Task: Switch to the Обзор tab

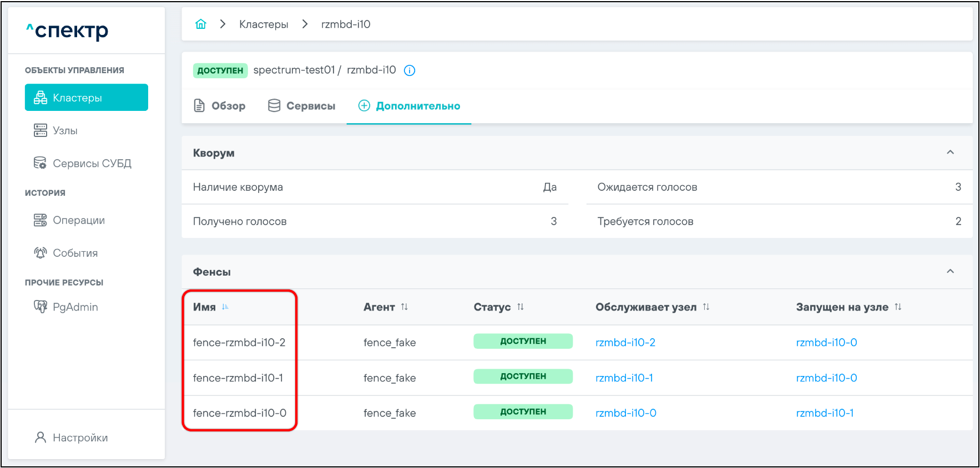Action: [220, 106]
